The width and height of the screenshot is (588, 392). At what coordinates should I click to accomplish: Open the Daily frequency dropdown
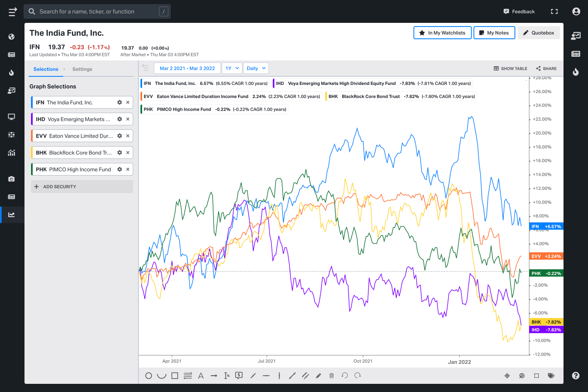pos(256,68)
